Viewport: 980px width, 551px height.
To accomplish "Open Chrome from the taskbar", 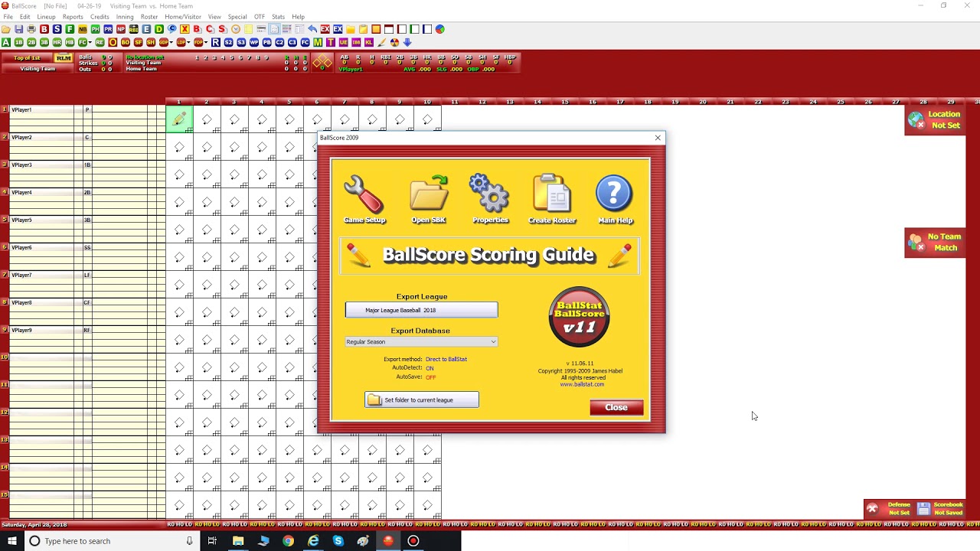I will [x=288, y=541].
